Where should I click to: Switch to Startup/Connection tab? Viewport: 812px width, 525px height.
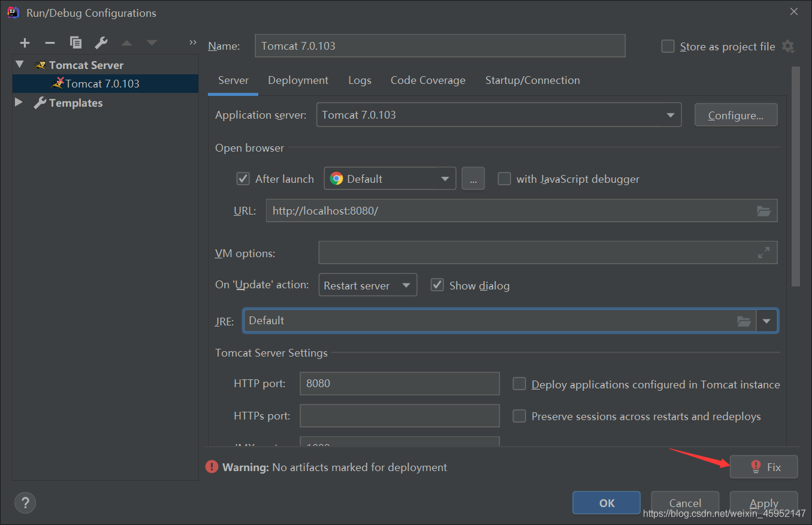click(x=532, y=80)
